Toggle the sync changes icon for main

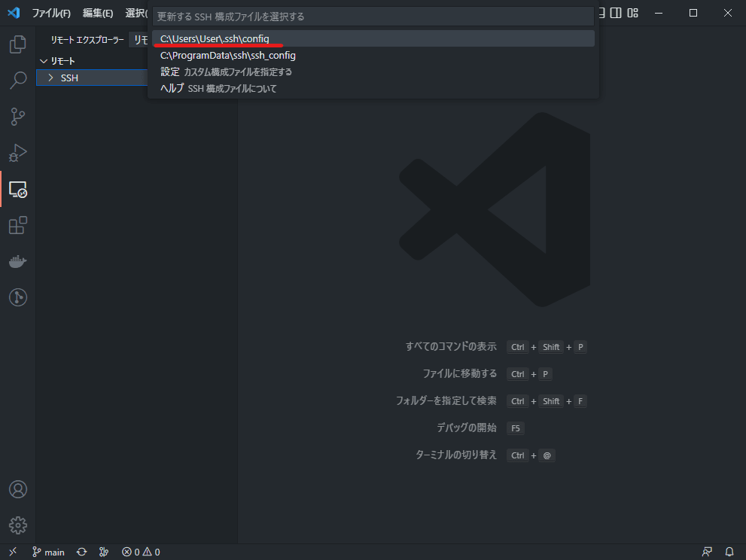click(x=81, y=552)
